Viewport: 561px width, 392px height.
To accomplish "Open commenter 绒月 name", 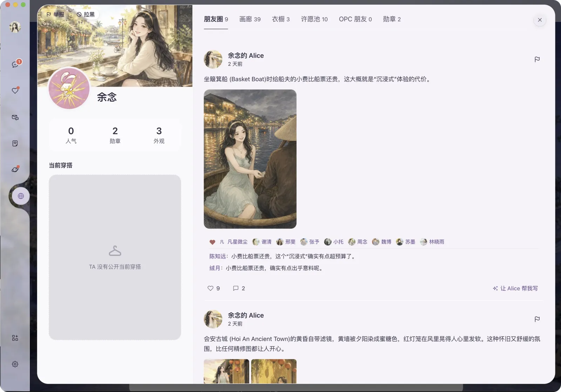I will click(215, 268).
